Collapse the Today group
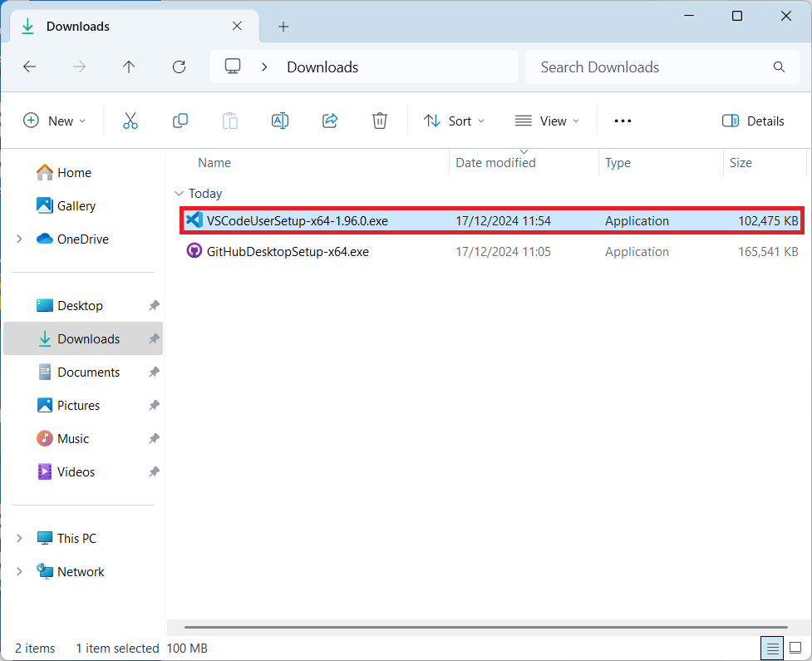The image size is (812, 661). (x=179, y=194)
